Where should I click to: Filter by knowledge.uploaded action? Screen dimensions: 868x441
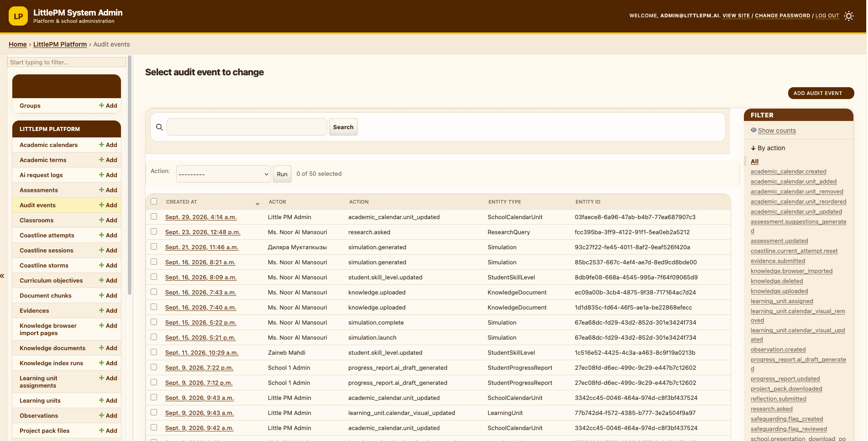[x=779, y=291]
